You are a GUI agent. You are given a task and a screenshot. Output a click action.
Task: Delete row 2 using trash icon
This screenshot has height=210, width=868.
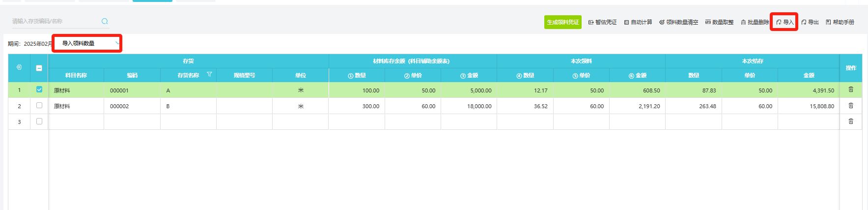point(851,106)
